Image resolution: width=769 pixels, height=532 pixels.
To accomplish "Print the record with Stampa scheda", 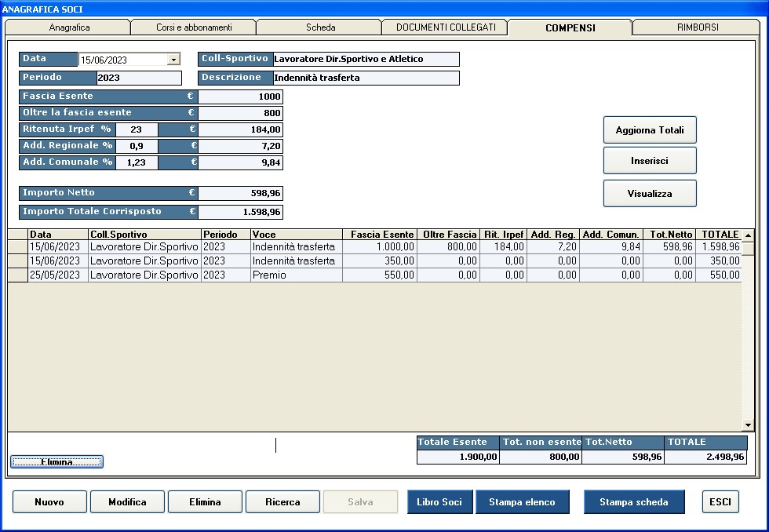I will pyautogui.click(x=633, y=502).
